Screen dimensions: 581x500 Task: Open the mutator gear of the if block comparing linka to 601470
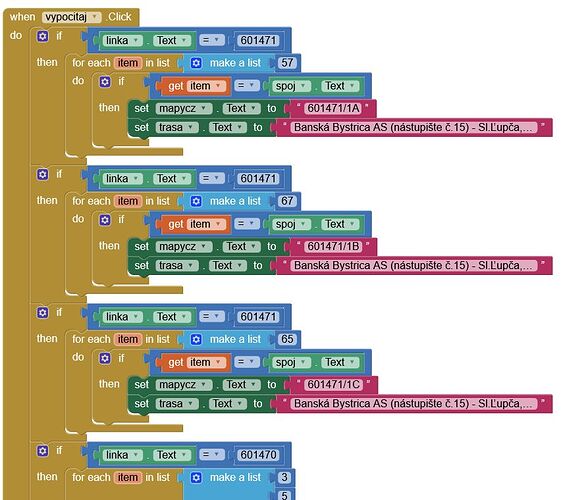click(43, 451)
